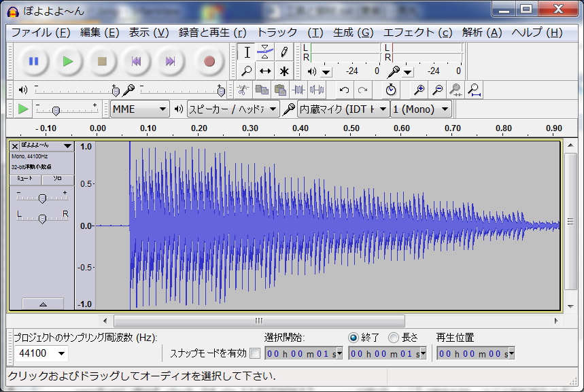Click the track ミュート button

tap(25, 179)
